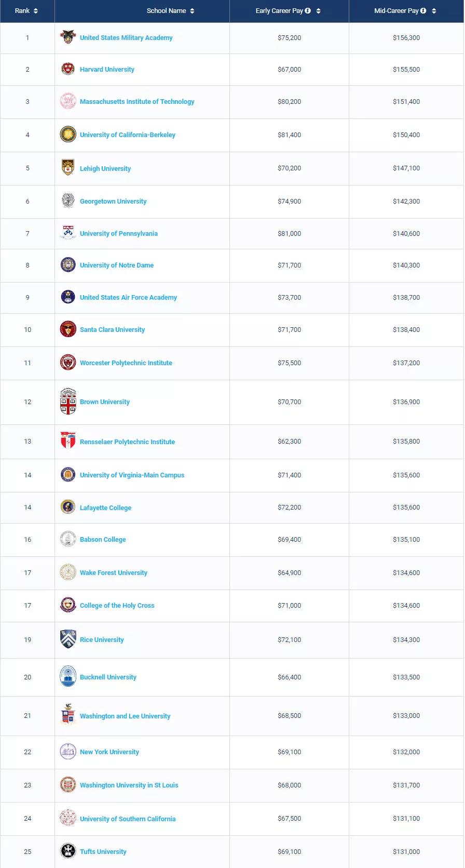Screen dimensions: 465x868
Task: Open the United States Military Academy link
Action: pos(126,38)
